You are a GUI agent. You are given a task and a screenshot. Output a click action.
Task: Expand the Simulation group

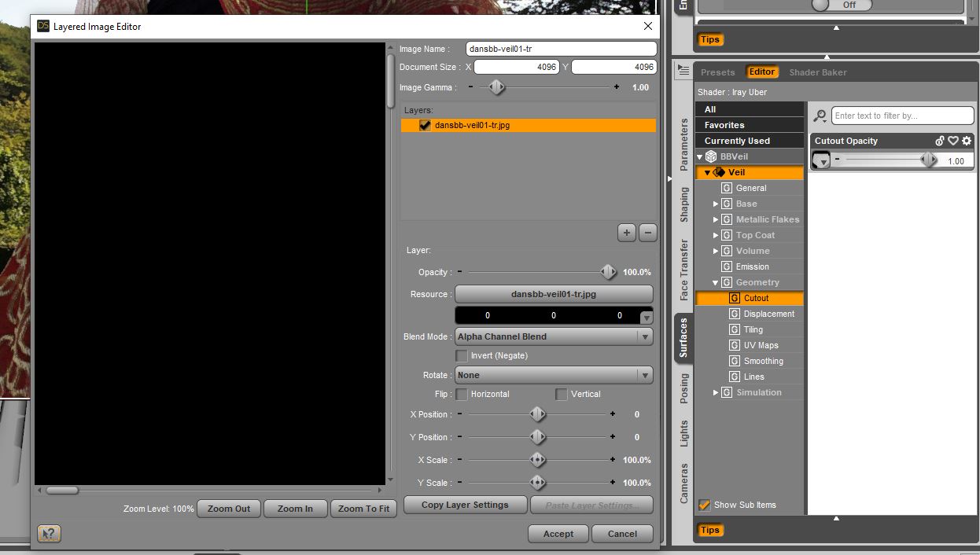point(716,392)
